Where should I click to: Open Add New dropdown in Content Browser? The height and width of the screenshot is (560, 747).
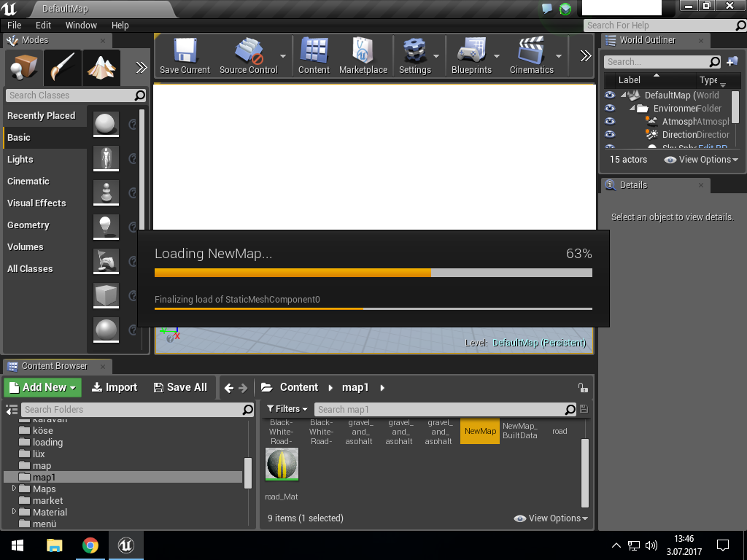[43, 387]
